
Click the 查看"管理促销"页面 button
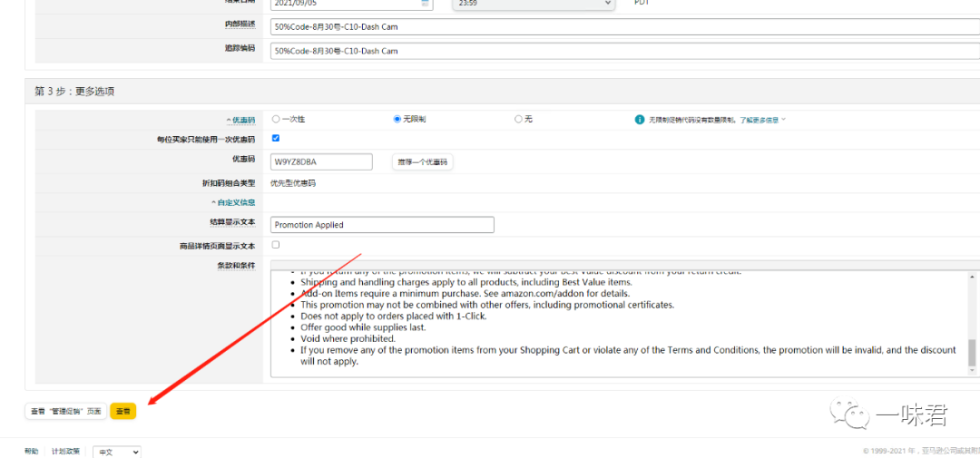pyautogui.click(x=65, y=411)
